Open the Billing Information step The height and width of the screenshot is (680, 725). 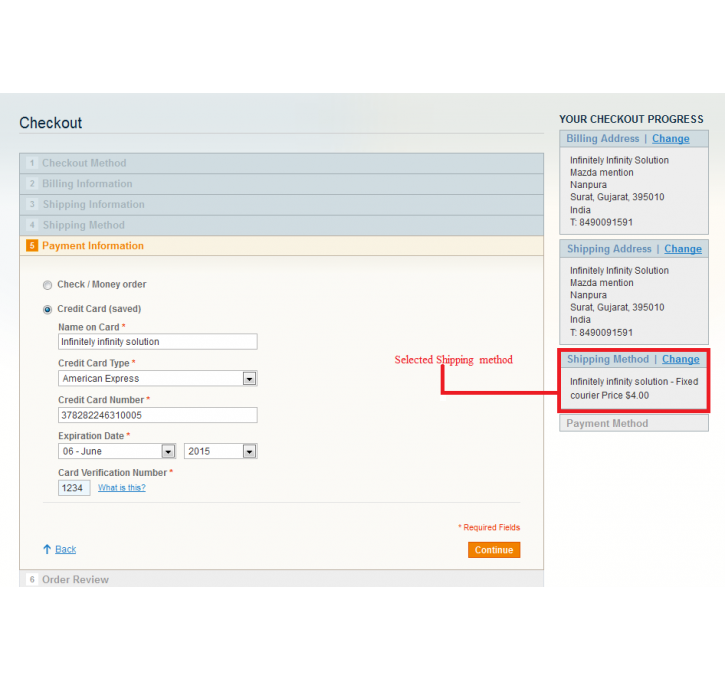pos(87,184)
